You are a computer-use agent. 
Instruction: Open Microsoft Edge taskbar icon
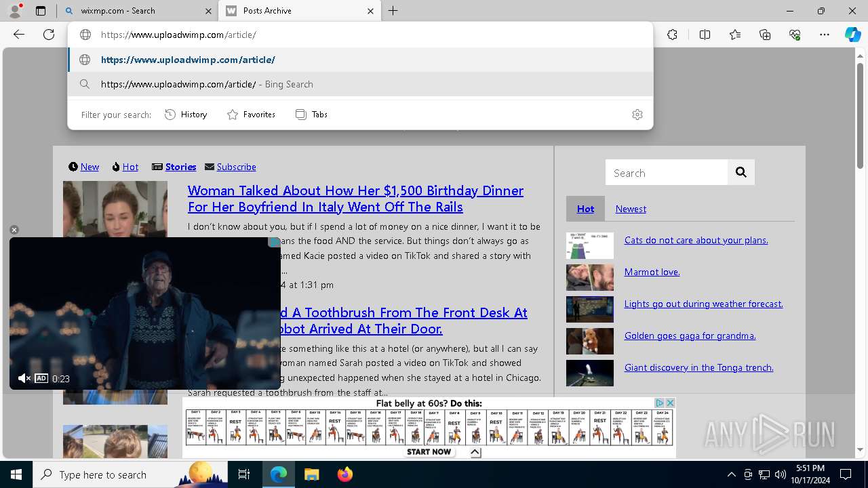coord(279,474)
